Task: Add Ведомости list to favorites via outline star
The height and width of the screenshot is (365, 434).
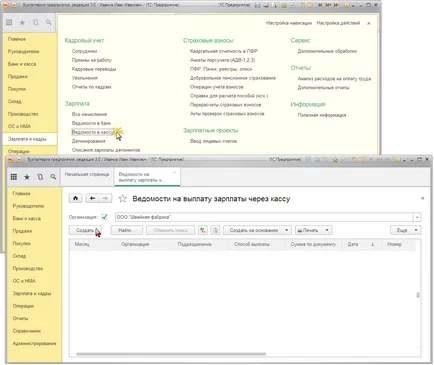Action: (x=123, y=199)
